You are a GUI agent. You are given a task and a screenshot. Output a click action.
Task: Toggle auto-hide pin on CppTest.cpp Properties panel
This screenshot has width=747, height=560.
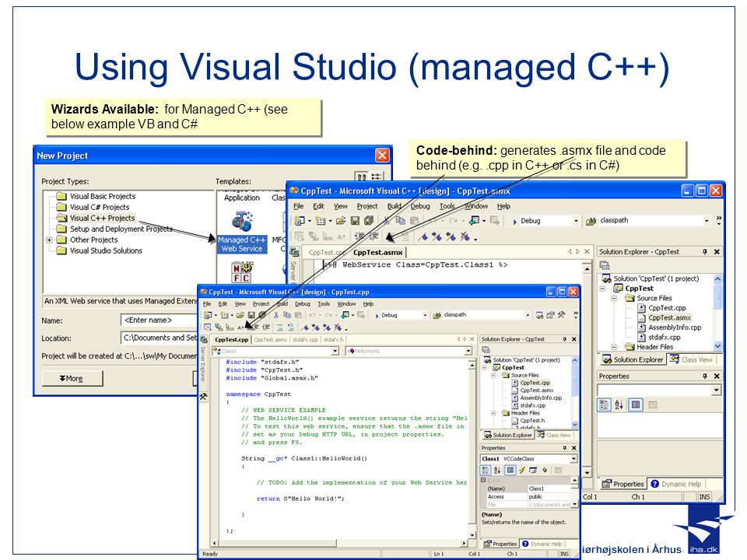coord(565,448)
